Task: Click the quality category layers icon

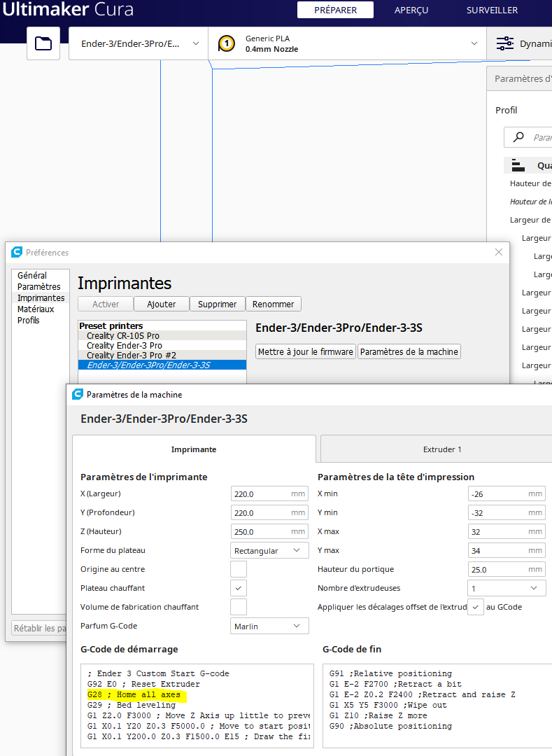Action: click(518, 165)
